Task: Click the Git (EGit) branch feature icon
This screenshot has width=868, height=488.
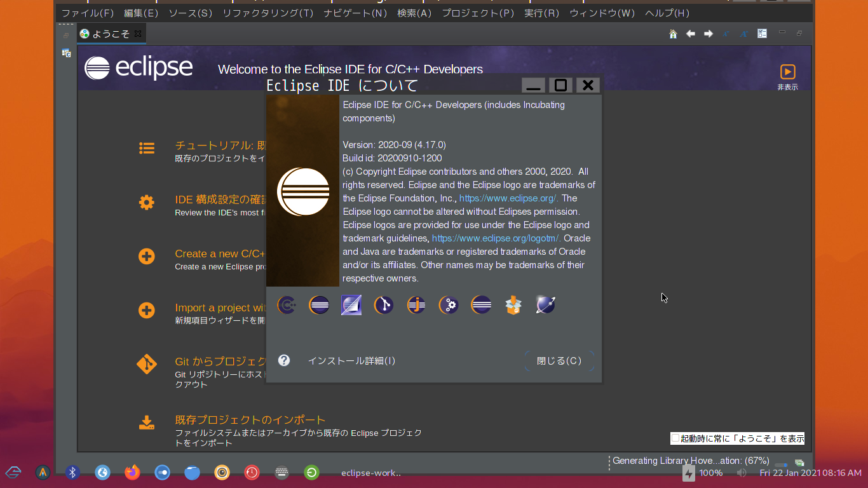Action: point(384,306)
